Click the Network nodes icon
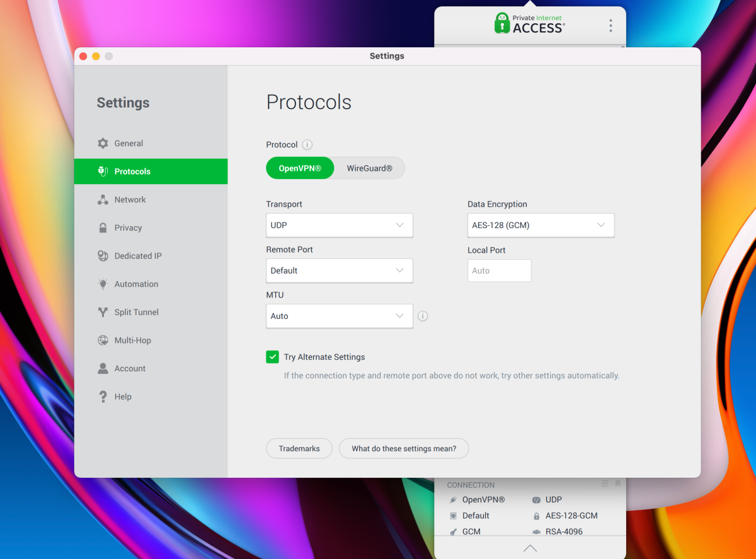The height and width of the screenshot is (559, 756). tap(103, 200)
